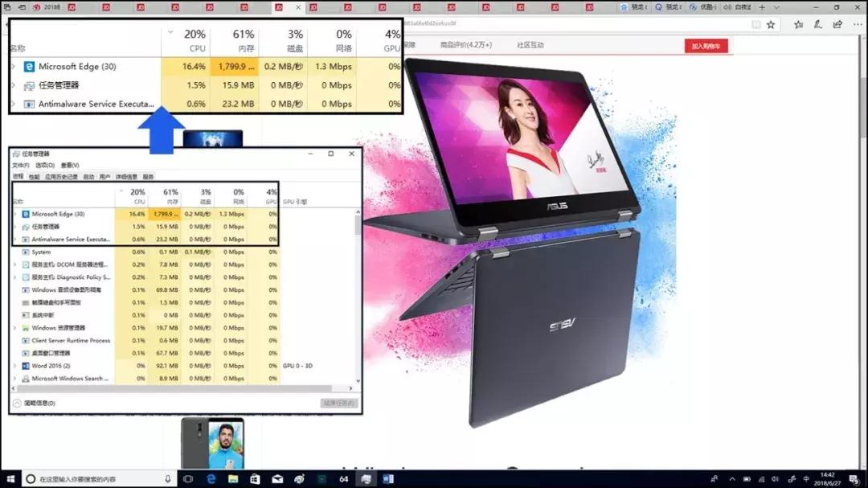Screen dimensions: 868x488
Task: Open the 社区互动 page tab
Action: tap(530, 45)
